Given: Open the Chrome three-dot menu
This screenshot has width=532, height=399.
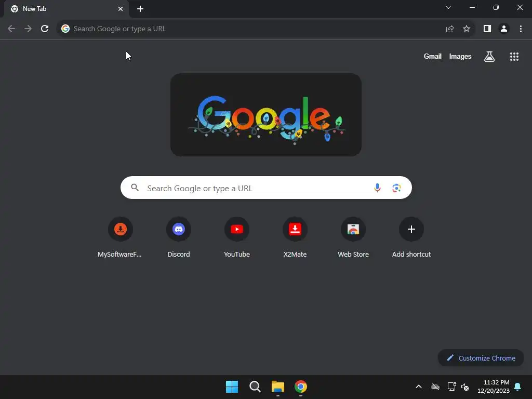Looking at the screenshot, I should point(521,29).
